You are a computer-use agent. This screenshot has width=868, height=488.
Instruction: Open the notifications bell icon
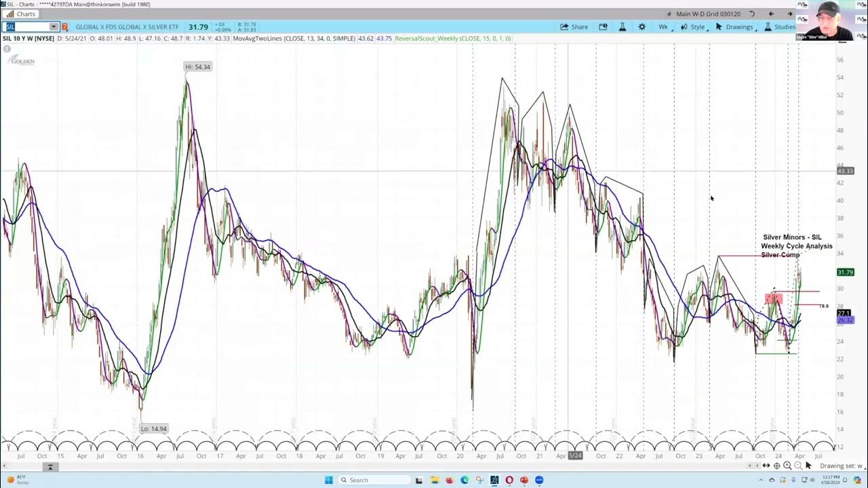845,480
